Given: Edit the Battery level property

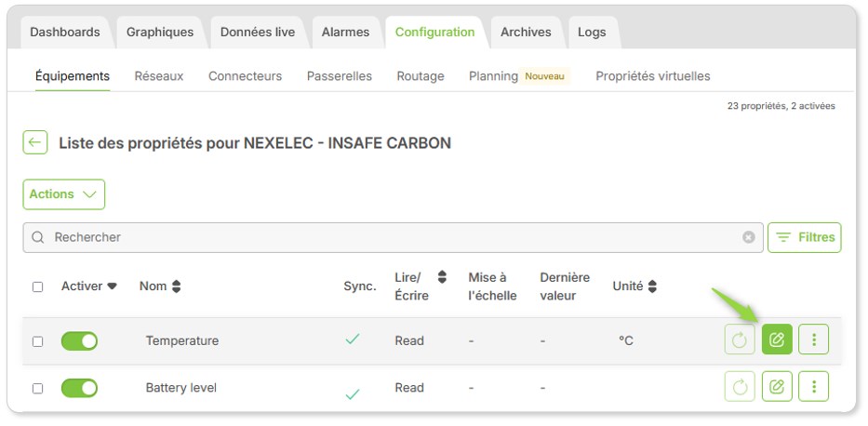Looking at the screenshot, I should [x=777, y=387].
